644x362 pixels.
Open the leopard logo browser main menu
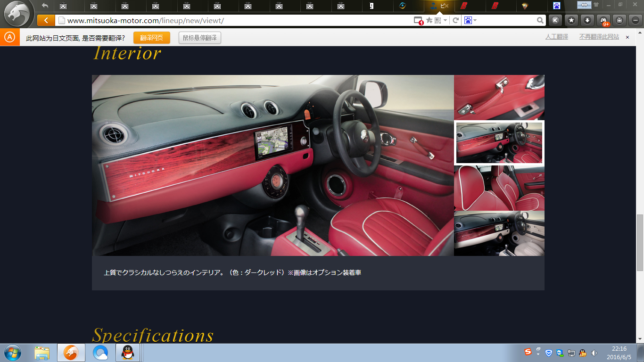(x=17, y=14)
